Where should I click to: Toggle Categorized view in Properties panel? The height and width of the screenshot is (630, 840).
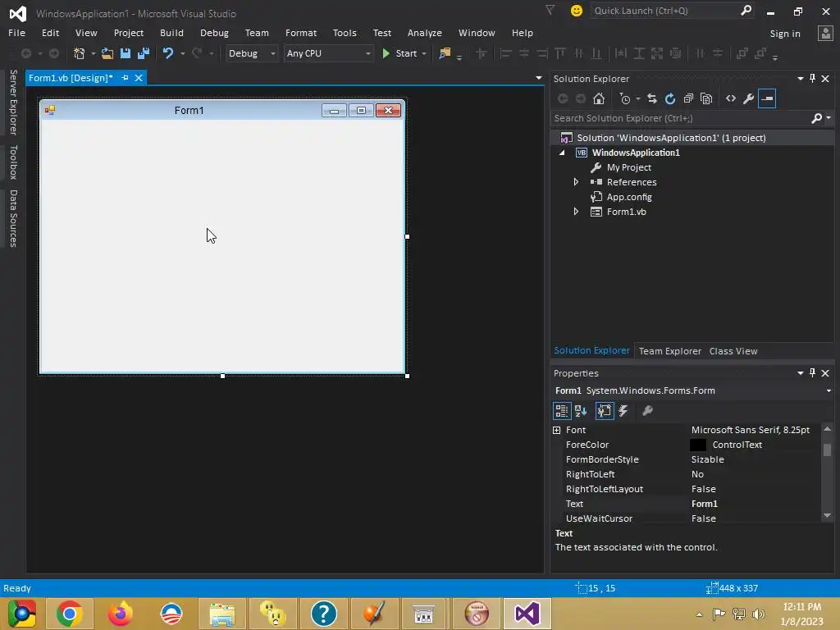pyautogui.click(x=561, y=411)
